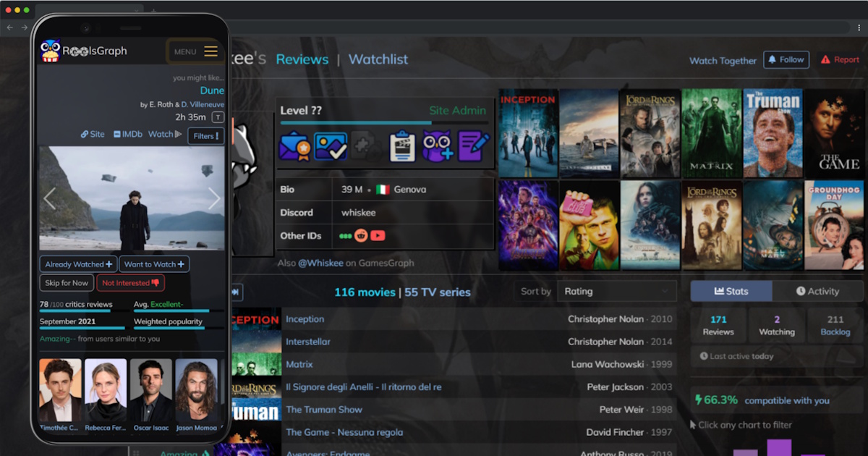Screen dimensions: 868x456
Task: Open the Filters button on phone
Action: click(x=206, y=136)
